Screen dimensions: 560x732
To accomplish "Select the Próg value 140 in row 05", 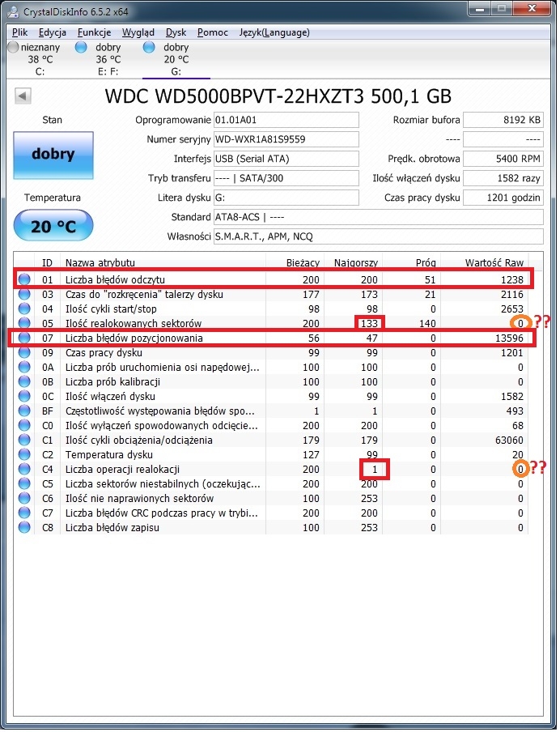I will 427,324.
